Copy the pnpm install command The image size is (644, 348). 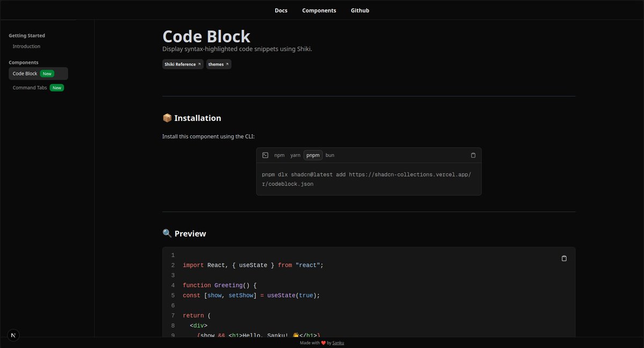(x=473, y=155)
